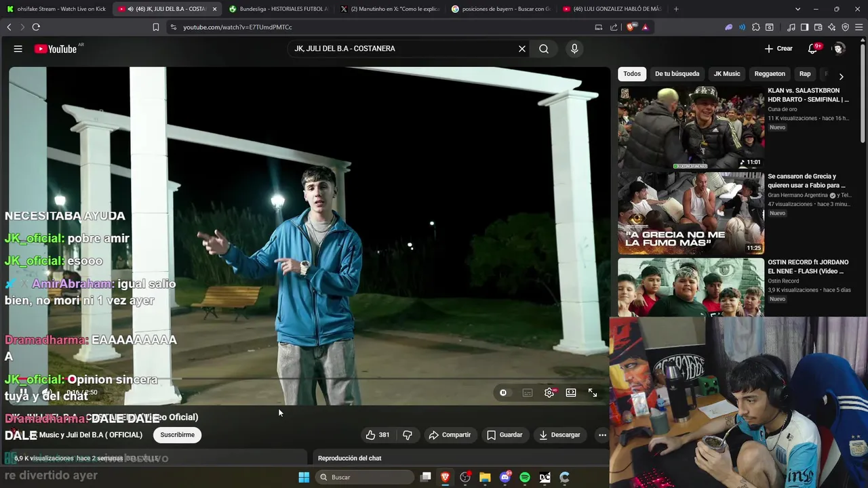The width and height of the screenshot is (868, 488).
Task: Click the Descargar button
Action: pyautogui.click(x=559, y=435)
